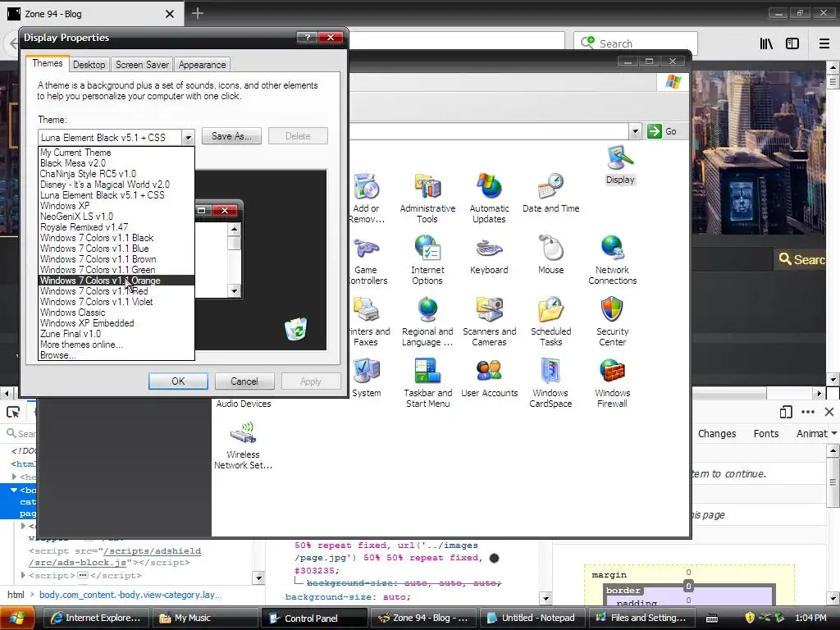Open Scheduled Tasks icon
The height and width of the screenshot is (630, 840).
coord(550,322)
